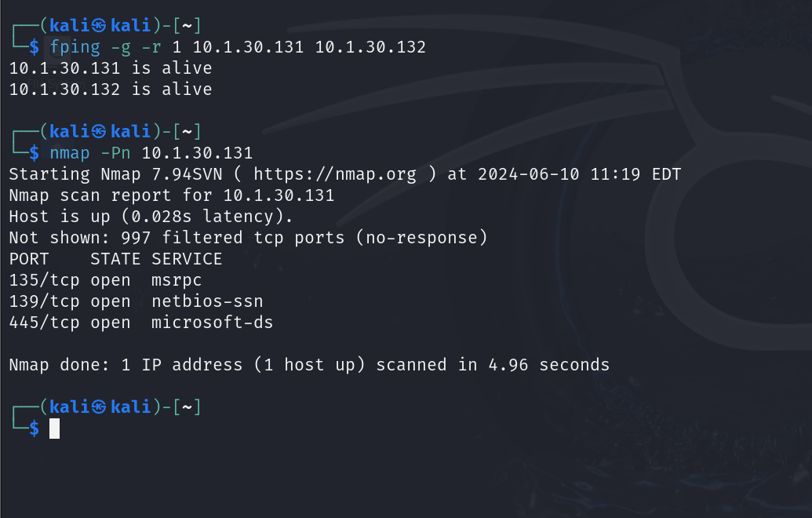812x518 pixels.
Task: Click the Kali symbol in the fping prompt
Action: tap(99, 25)
